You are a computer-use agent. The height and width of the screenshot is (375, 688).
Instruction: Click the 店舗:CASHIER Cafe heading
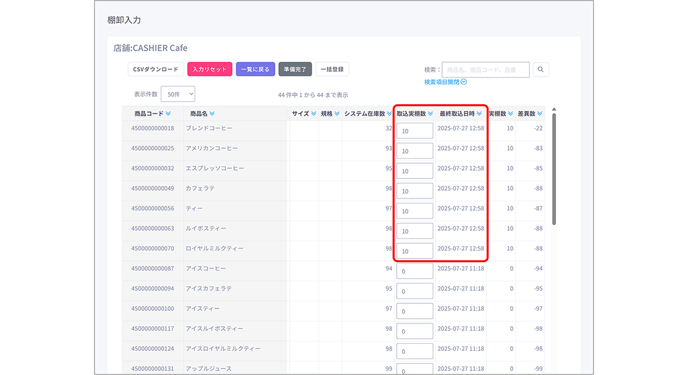pos(150,48)
